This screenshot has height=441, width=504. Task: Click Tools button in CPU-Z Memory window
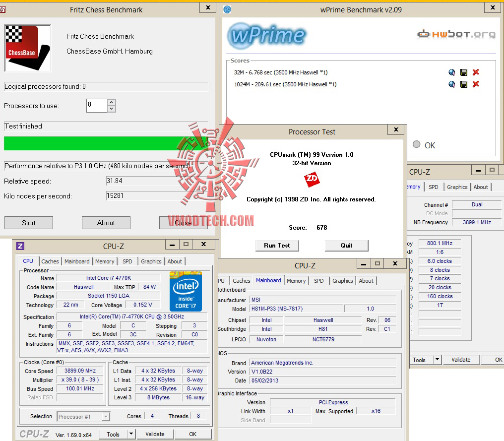[x=422, y=360]
